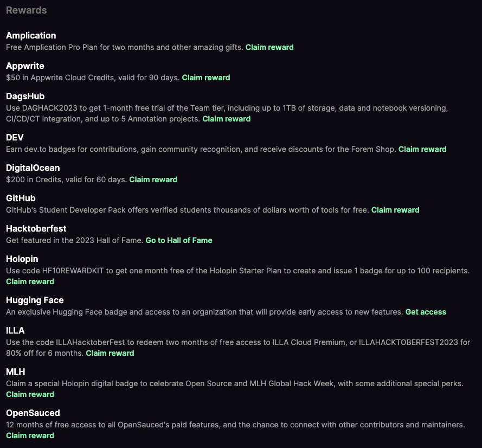This screenshot has height=448, width=482.
Task: Claim the MLH digital badge reward
Action: 30,394
